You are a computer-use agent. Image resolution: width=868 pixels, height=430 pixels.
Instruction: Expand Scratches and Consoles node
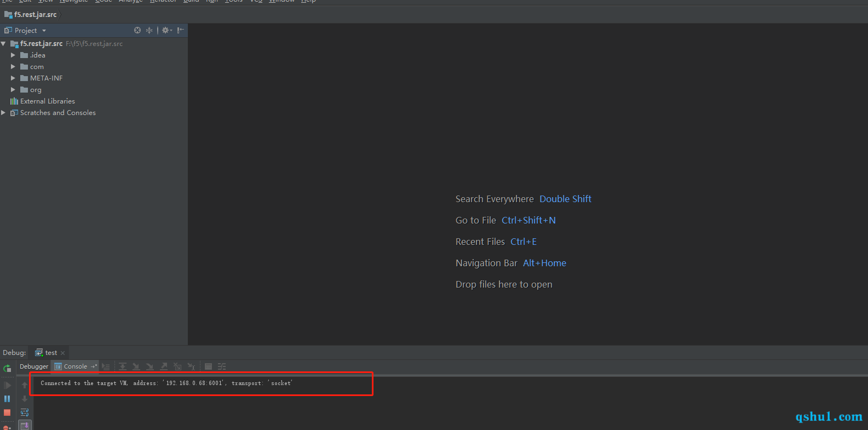tap(4, 113)
